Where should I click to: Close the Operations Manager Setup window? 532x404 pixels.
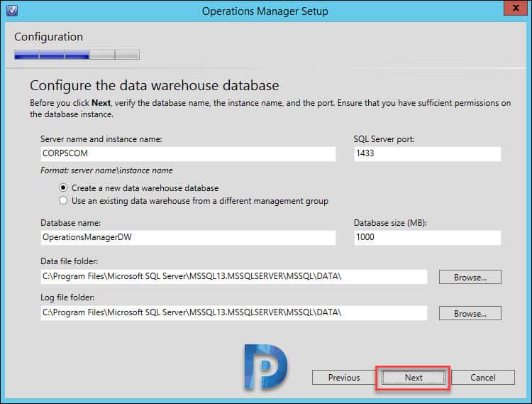click(x=516, y=8)
